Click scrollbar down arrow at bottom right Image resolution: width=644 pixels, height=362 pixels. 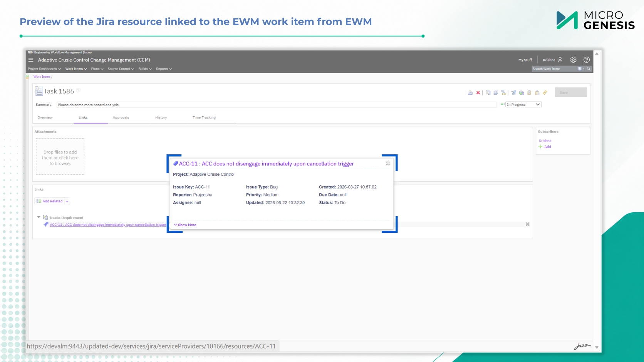tap(597, 347)
